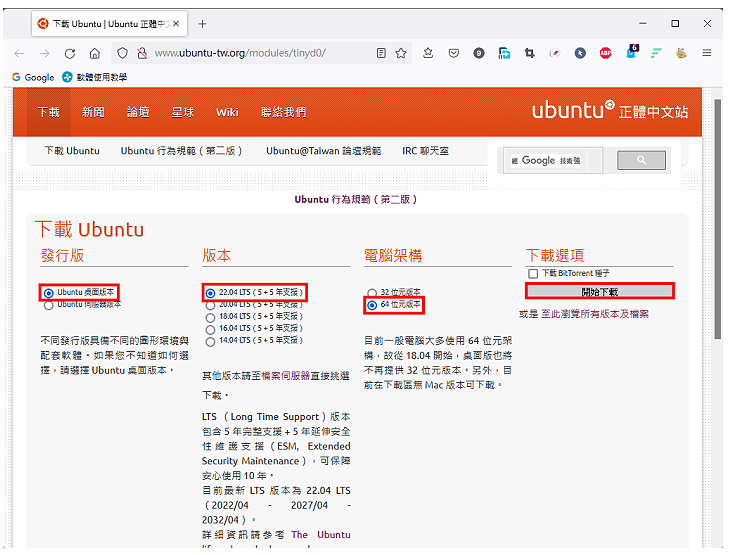Select 16.04 LTS version radio button
Viewport: 736px width, 555px height.
tap(210, 330)
